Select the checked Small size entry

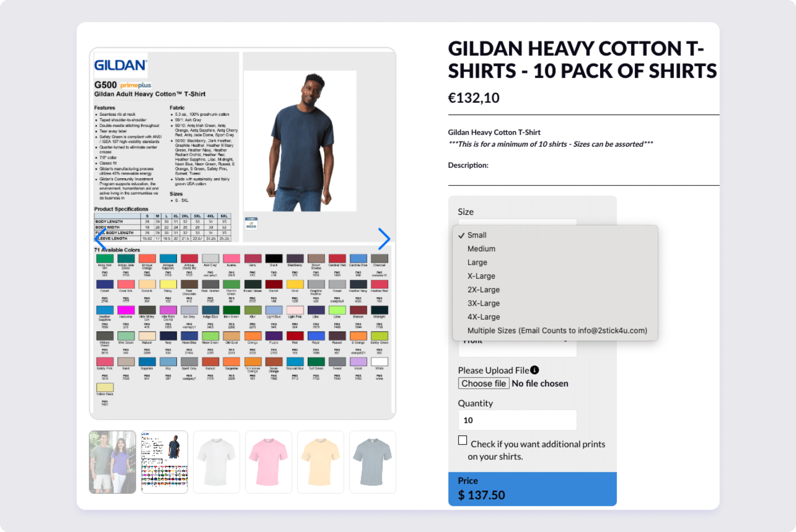pos(477,235)
